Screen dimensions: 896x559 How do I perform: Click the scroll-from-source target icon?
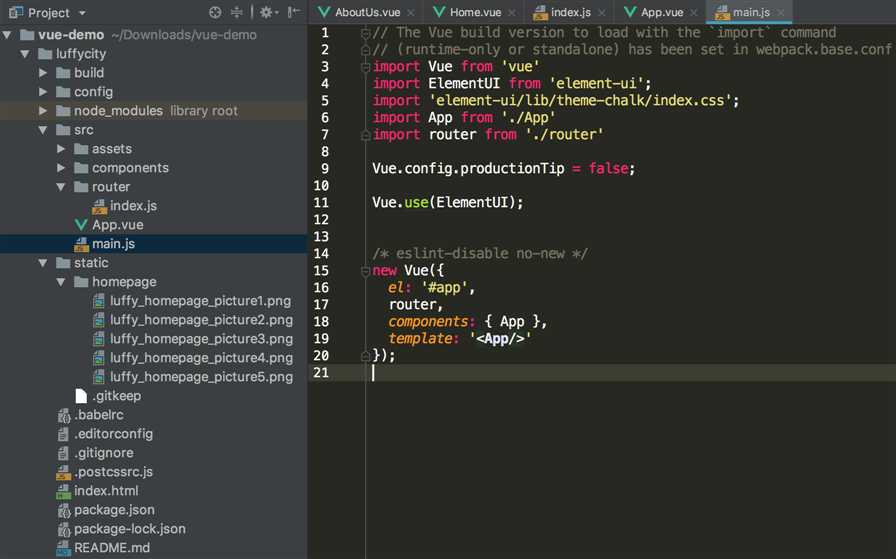[x=215, y=12]
